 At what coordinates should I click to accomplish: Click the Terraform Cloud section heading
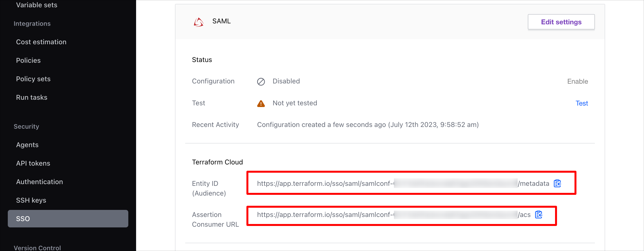pyautogui.click(x=217, y=162)
